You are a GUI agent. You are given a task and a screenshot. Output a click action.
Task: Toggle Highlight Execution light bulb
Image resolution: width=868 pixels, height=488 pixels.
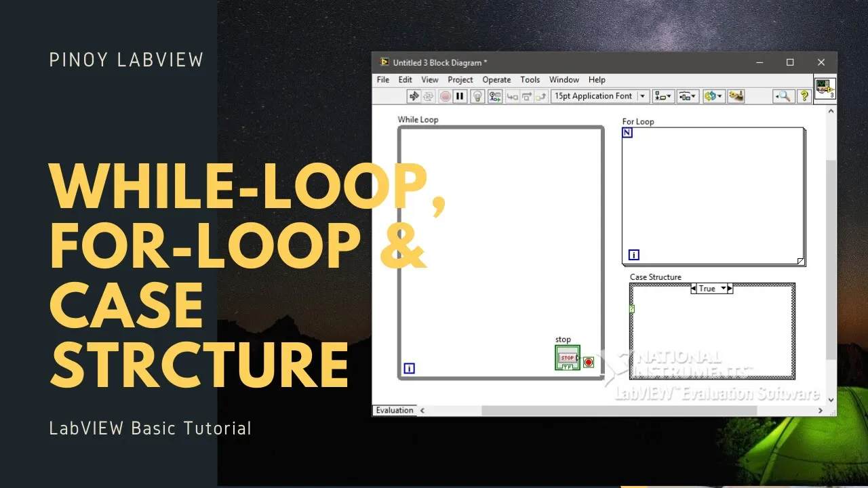477,96
